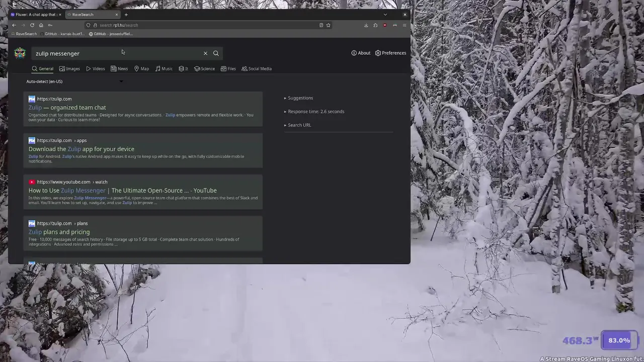
Task: Switch to the Files category
Action: (x=228, y=68)
